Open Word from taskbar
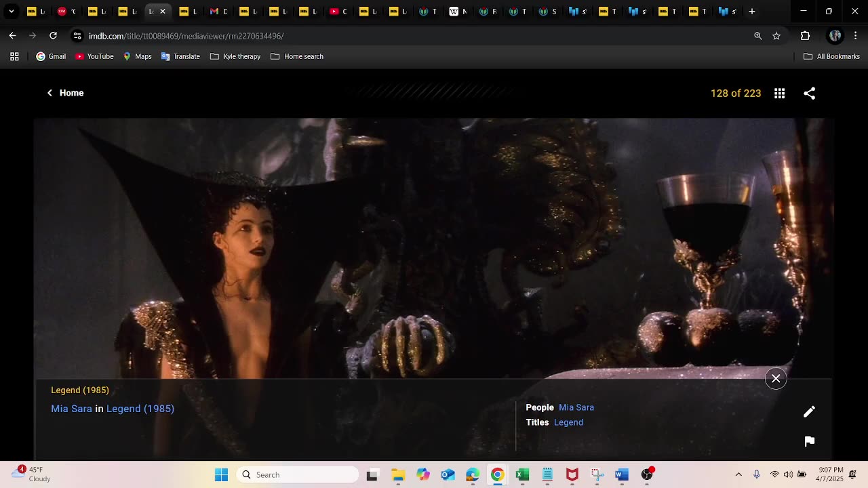The width and height of the screenshot is (868, 488). point(622,474)
